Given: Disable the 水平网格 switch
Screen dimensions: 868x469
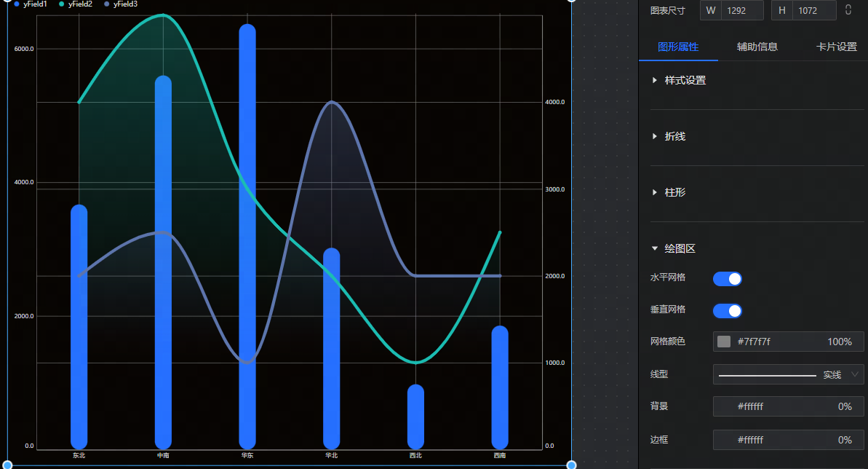Looking at the screenshot, I should click(728, 279).
